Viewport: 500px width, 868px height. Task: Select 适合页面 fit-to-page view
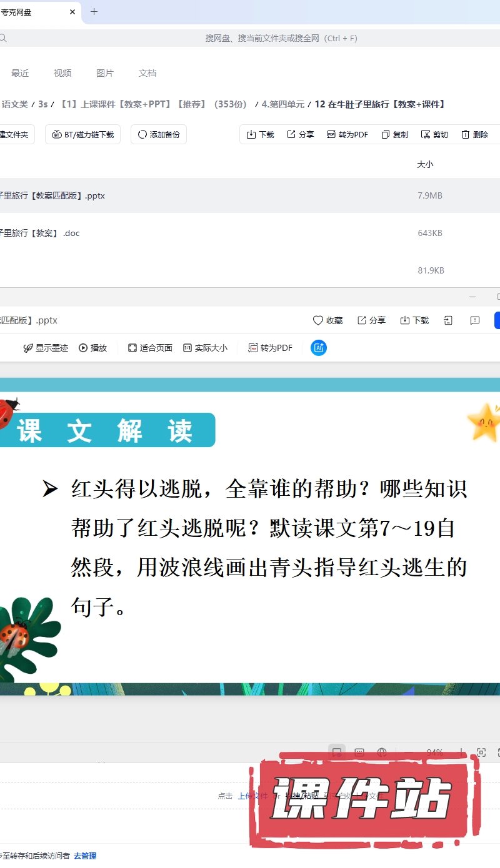[150, 348]
